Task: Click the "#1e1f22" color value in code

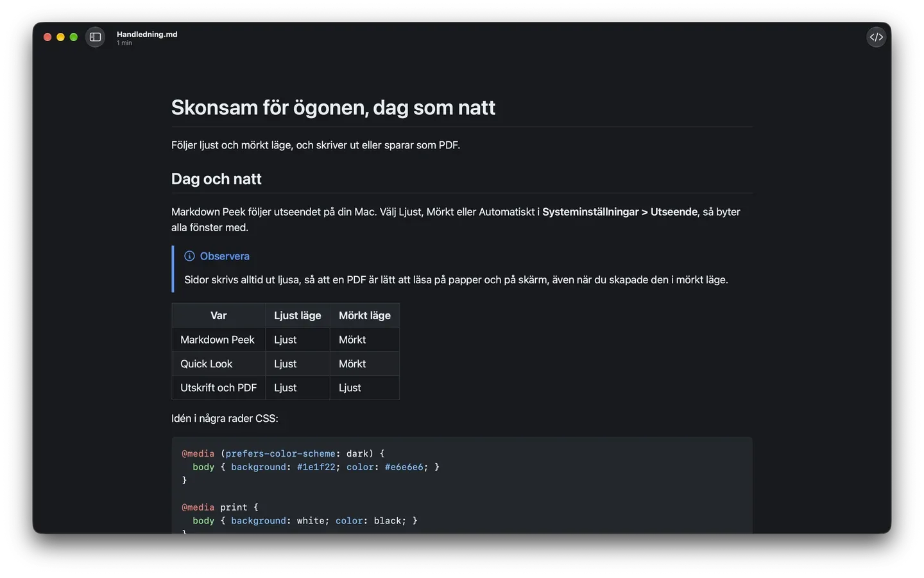Action: 316,467
